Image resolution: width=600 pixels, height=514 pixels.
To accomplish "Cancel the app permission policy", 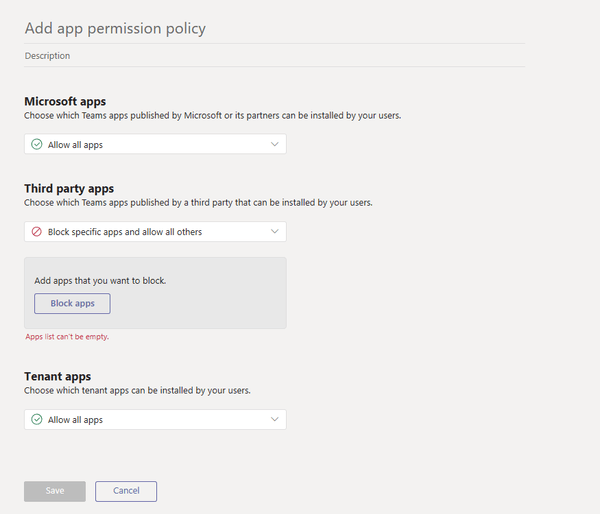I will tap(126, 491).
